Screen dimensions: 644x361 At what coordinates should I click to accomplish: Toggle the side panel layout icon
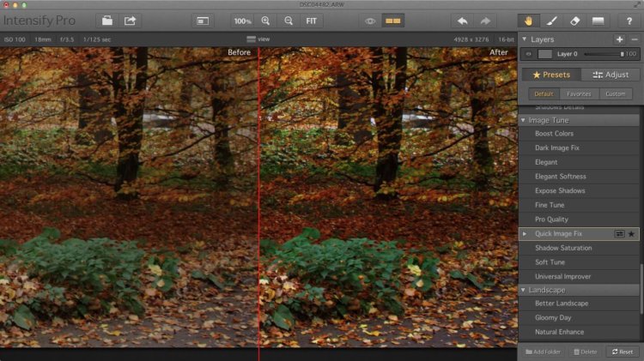tap(203, 21)
